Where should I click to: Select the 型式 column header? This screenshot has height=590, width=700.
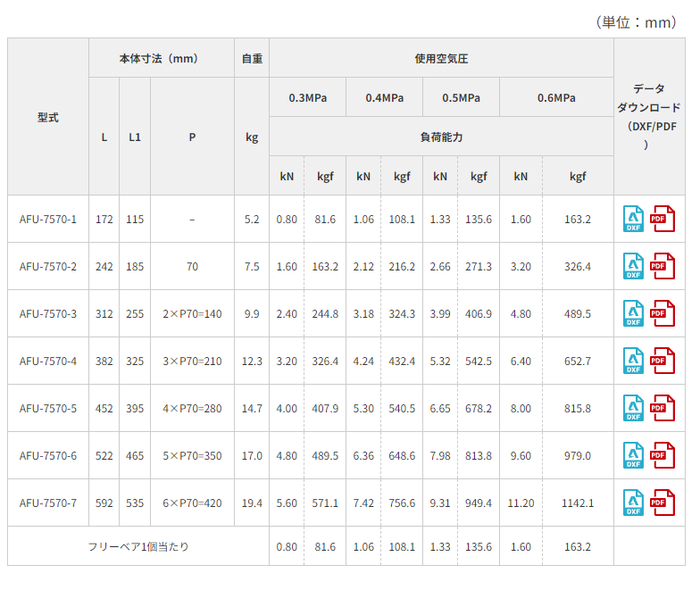(x=48, y=117)
